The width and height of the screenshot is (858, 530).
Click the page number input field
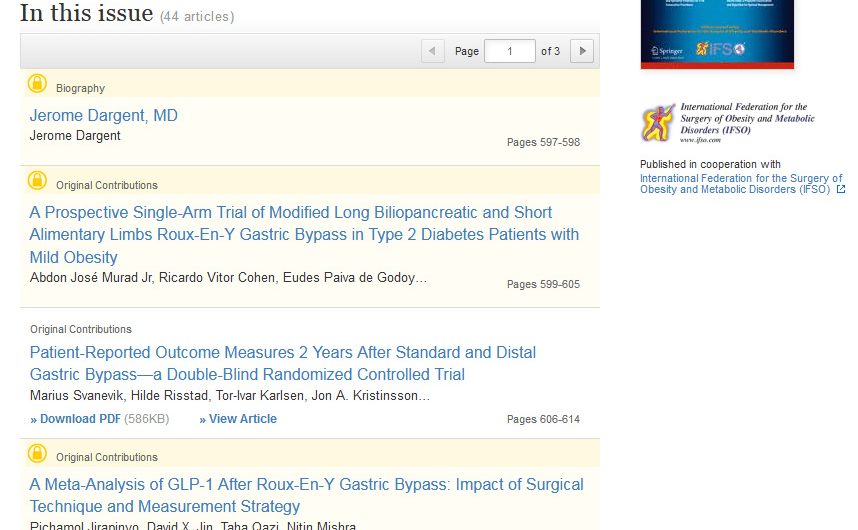509,51
